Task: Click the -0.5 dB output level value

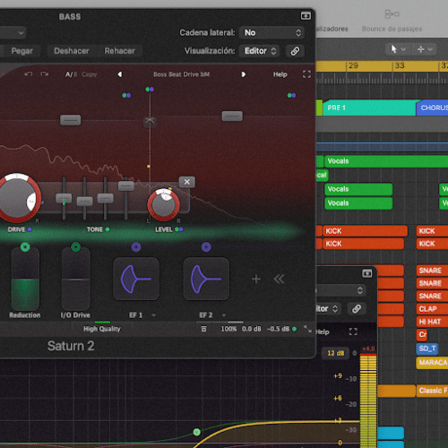Action: (x=278, y=329)
